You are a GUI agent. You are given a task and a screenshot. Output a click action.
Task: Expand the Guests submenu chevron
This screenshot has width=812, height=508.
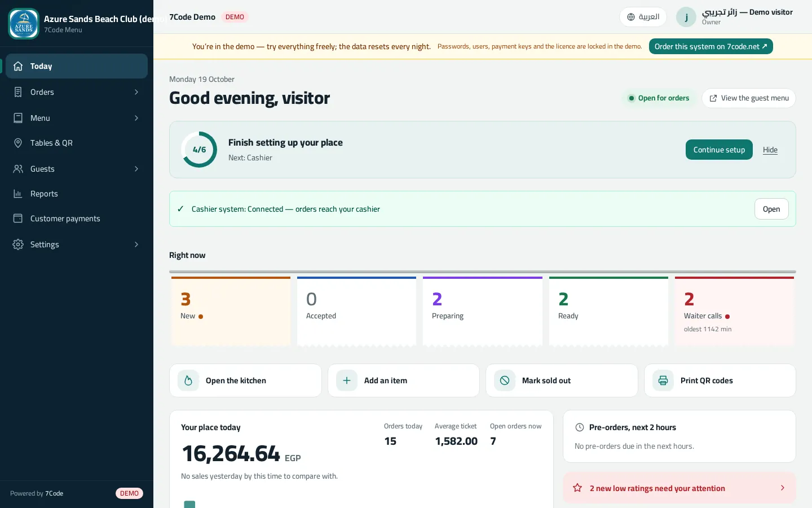point(136,169)
